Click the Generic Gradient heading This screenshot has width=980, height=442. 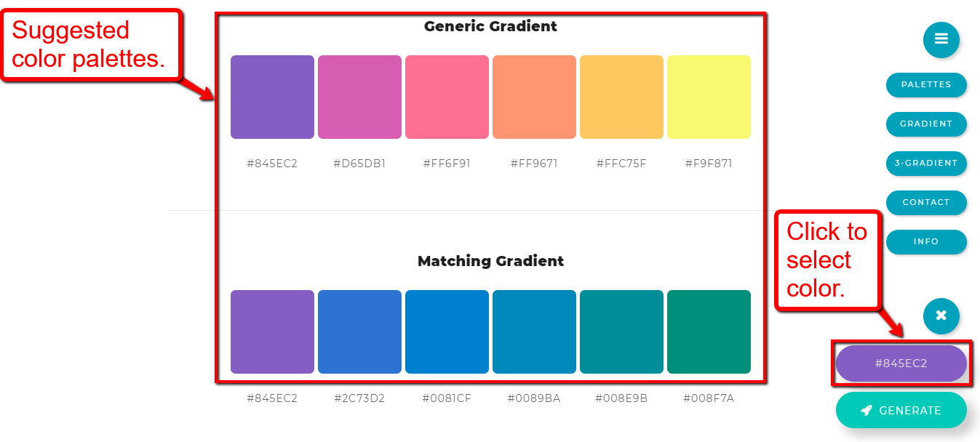(x=490, y=26)
